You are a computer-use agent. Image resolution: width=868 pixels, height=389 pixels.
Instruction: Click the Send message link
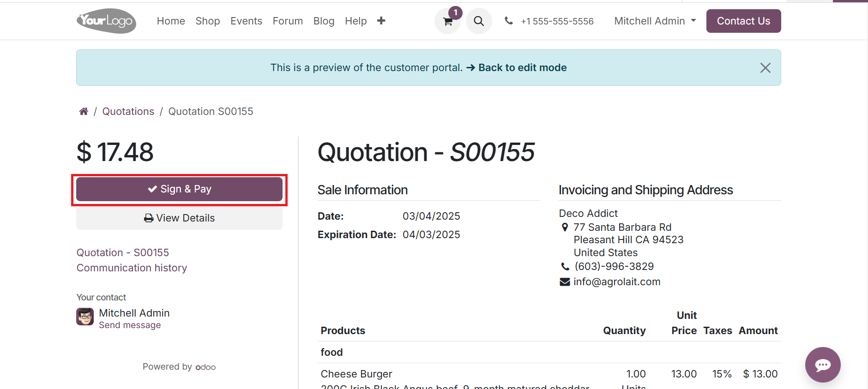click(x=130, y=325)
